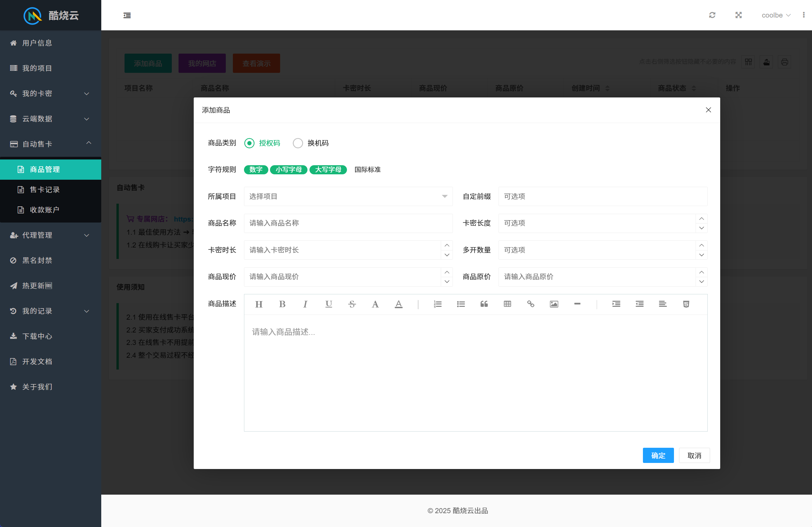This screenshot has width=812, height=527.
Task: Increase 卡密长度 with the up stepper
Action: [x=701, y=219]
